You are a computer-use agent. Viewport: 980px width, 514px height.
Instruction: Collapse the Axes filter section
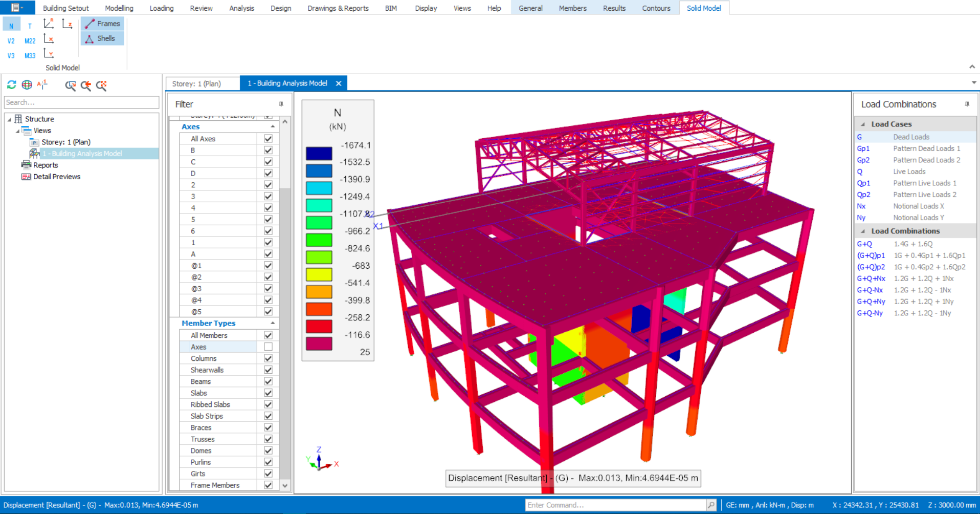coord(273,126)
